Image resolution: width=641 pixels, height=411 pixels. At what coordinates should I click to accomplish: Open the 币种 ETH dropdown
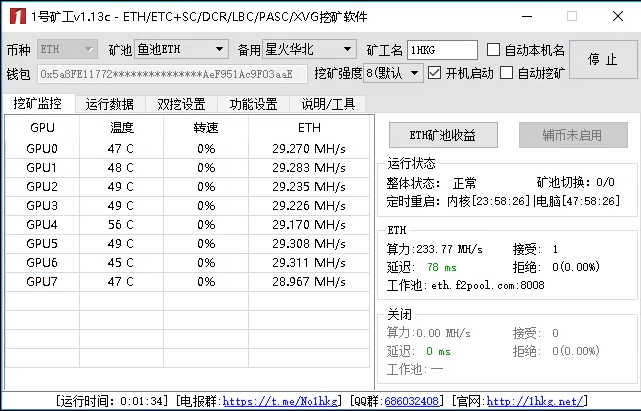67,49
